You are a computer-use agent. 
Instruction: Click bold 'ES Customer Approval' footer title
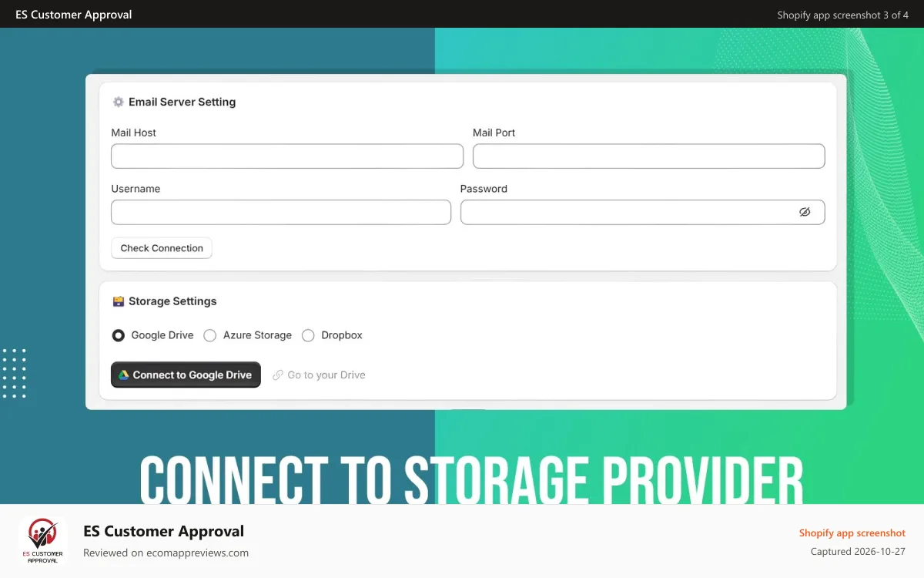point(164,531)
